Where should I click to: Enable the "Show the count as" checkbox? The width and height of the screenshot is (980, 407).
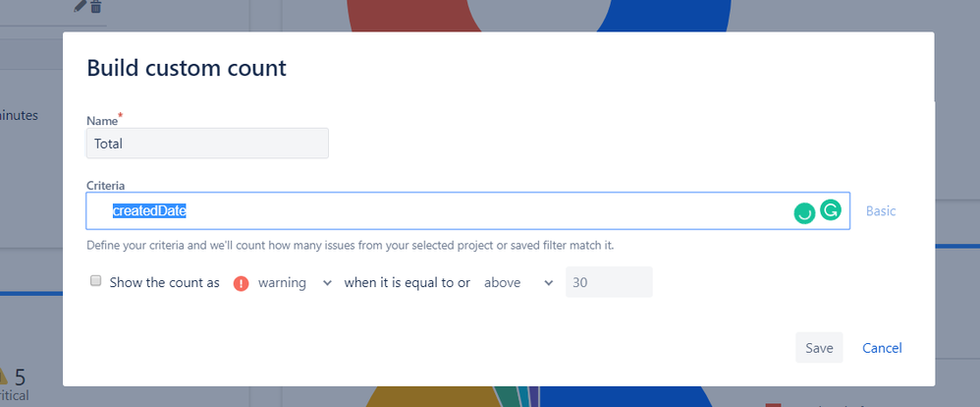click(95, 281)
